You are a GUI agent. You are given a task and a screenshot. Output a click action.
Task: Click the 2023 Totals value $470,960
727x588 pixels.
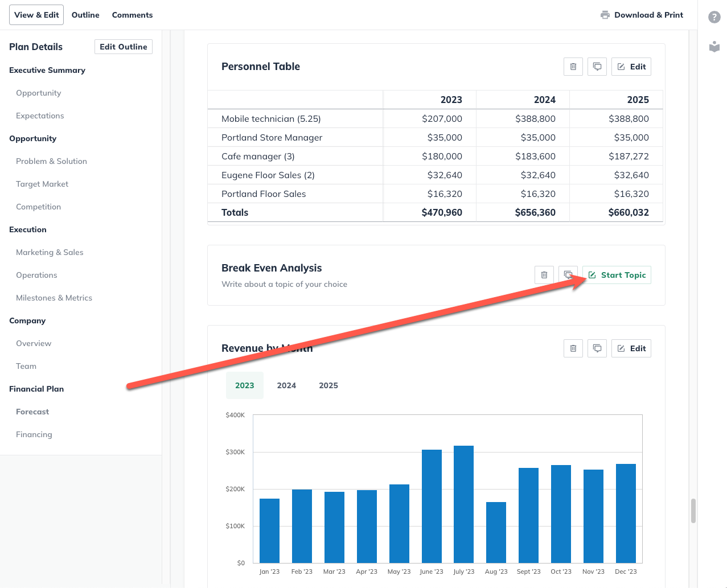[442, 212]
